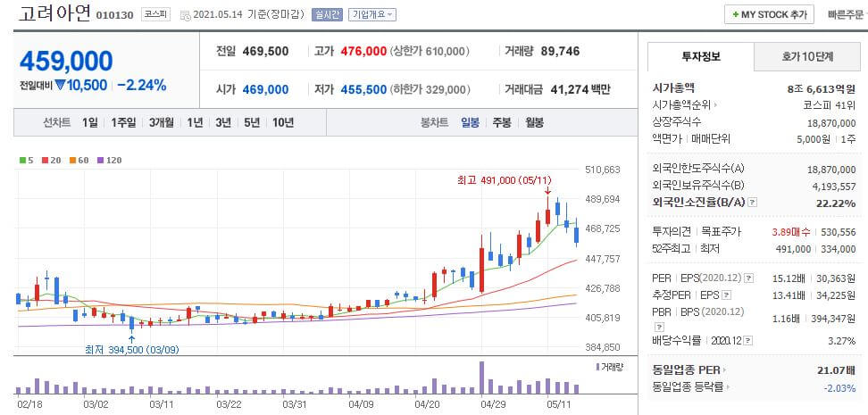Click the current price 459,000
This screenshot has height=415, width=868.
(x=66, y=61)
